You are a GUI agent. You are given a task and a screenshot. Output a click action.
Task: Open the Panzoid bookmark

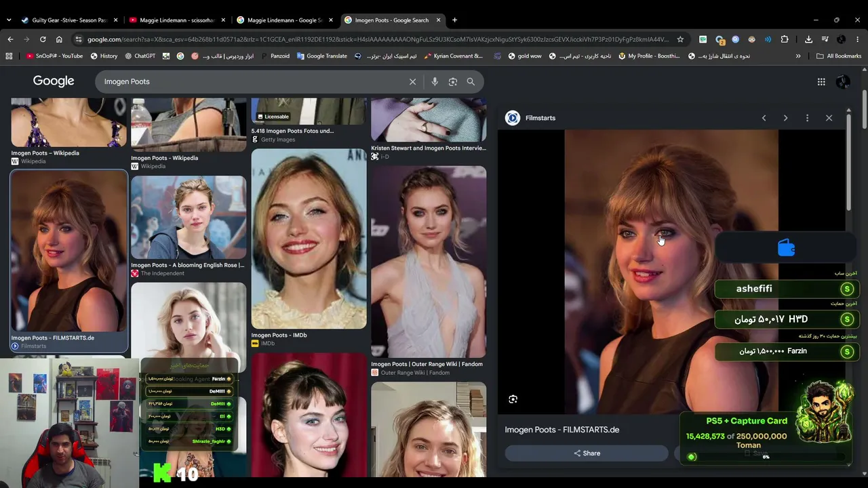tap(275, 56)
